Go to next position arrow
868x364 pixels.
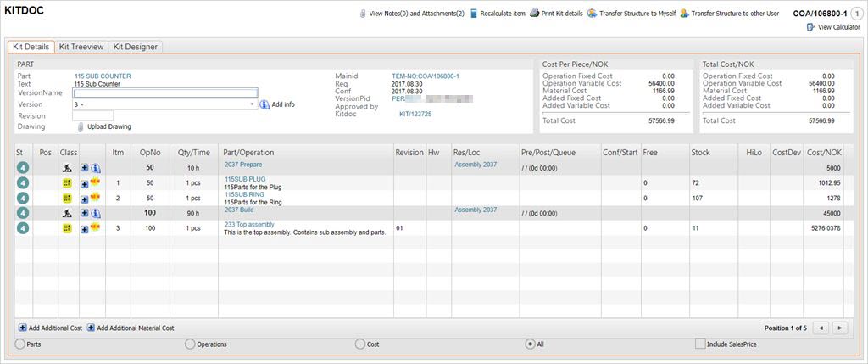point(839,328)
